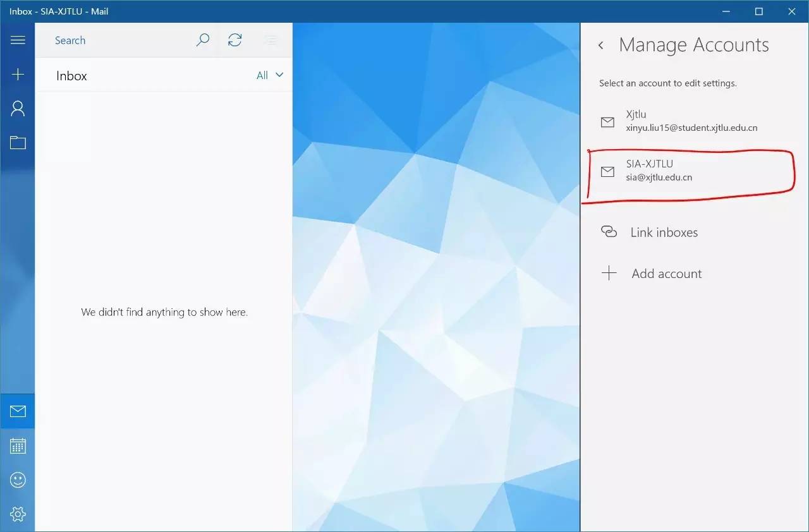The height and width of the screenshot is (532, 809).
Task: Expand the hamburger navigation menu
Action: 18,40
